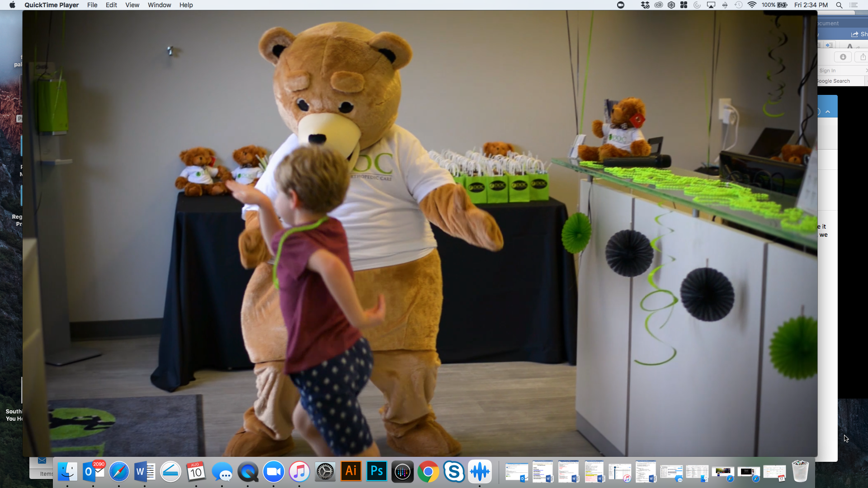Viewport: 868px width, 488px height.
Task: Open Skype from the Dock
Action: (454, 472)
